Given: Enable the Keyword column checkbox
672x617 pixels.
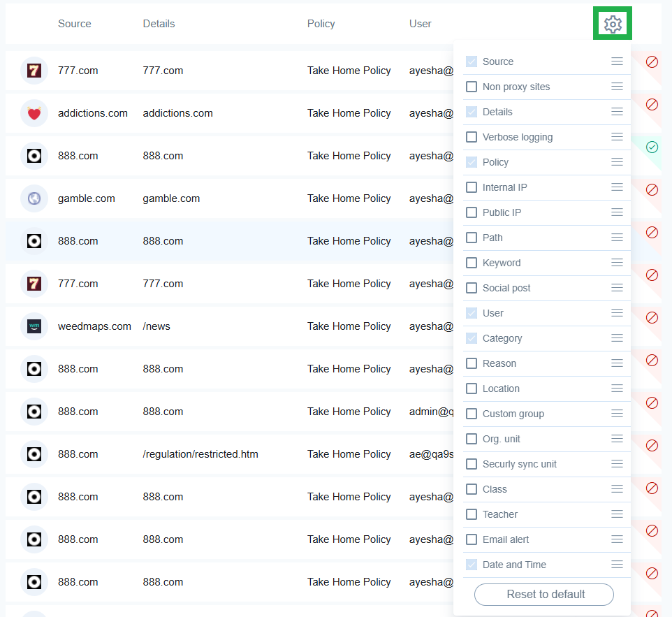Looking at the screenshot, I should click(471, 263).
